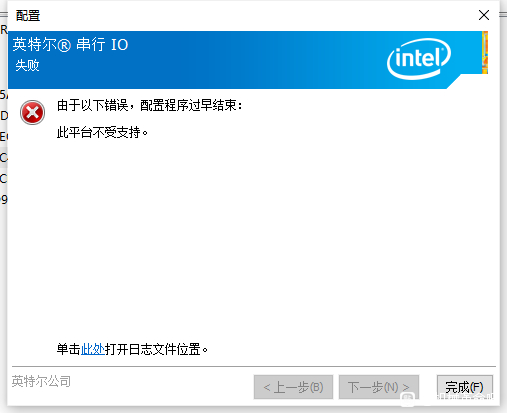507x413 pixels.
Task: Click the red error cross icon
Action: (32, 112)
